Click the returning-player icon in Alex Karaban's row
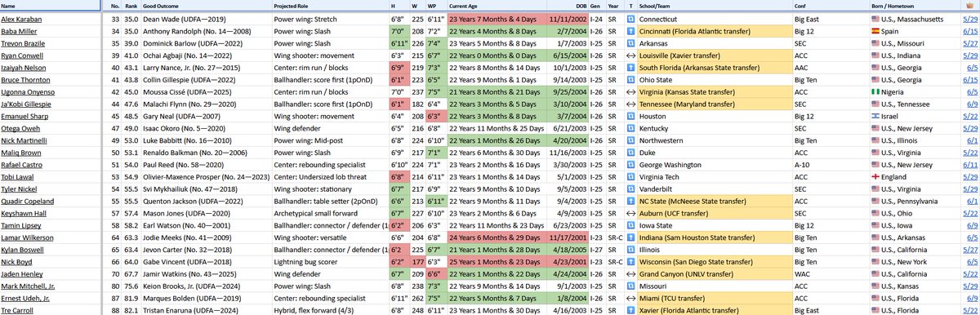The image size is (980, 315). (630, 19)
